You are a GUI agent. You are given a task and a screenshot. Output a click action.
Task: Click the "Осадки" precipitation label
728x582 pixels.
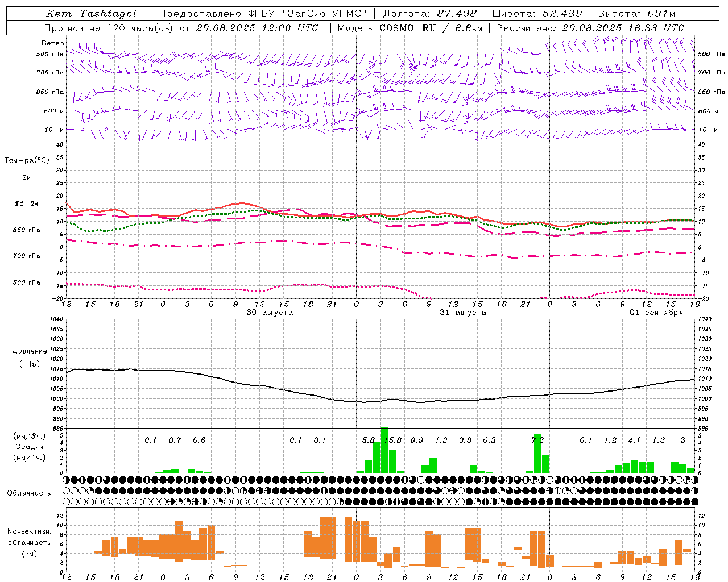(x=30, y=447)
